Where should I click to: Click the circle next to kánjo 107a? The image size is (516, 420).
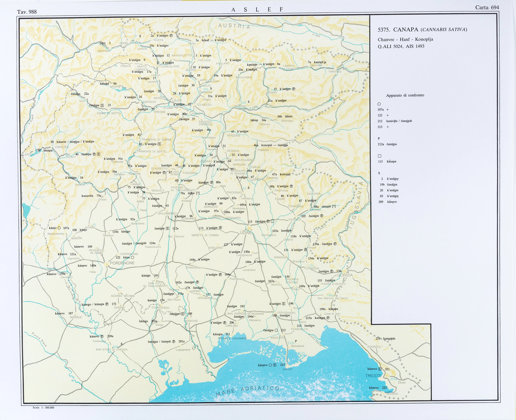tap(59, 228)
